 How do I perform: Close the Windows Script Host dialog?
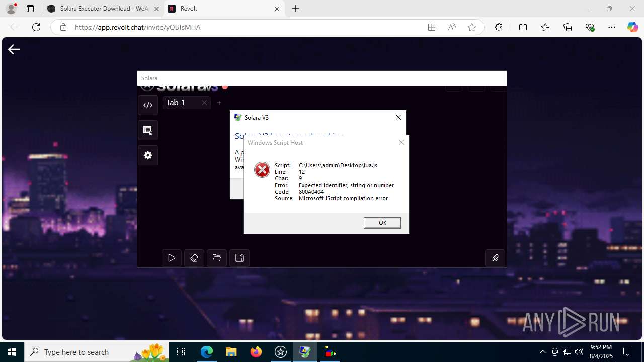(401, 142)
